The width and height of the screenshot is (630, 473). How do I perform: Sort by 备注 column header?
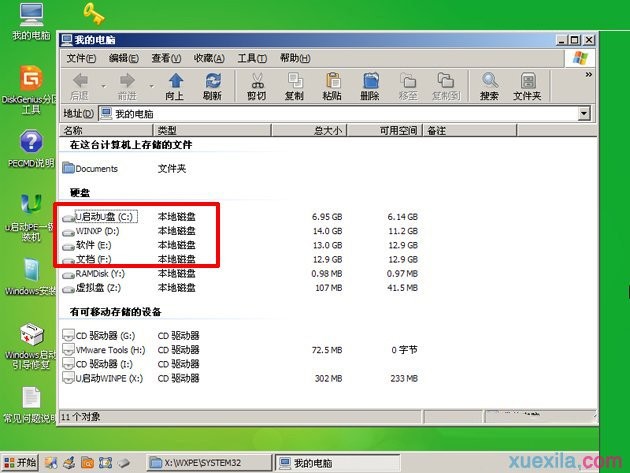[469, 131]
